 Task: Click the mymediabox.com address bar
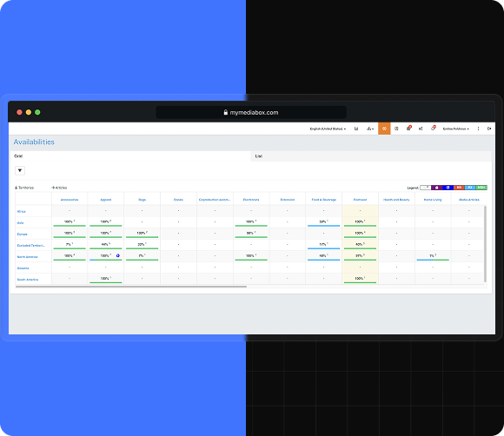(x=251, y=112)
